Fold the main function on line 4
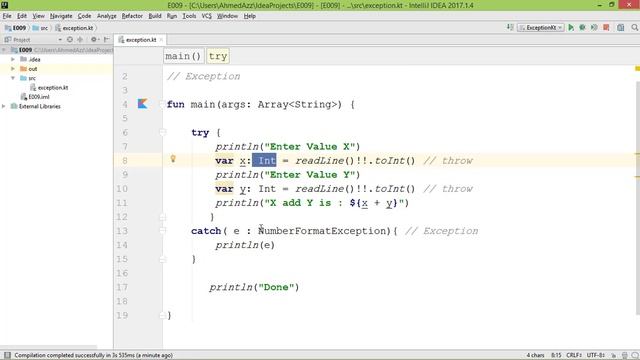 tap(162, 104)
